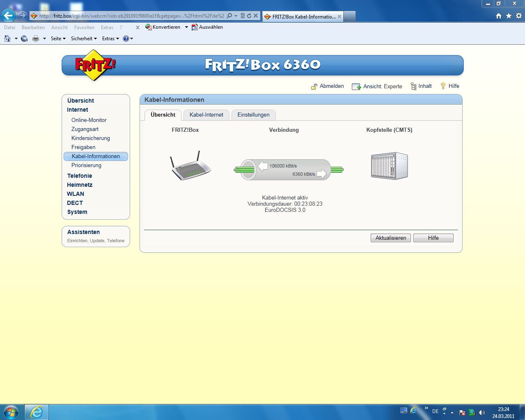Viewport: 525px width, 420px height.
Task: Open System section in sidebar
Action: tap(77, 212)
